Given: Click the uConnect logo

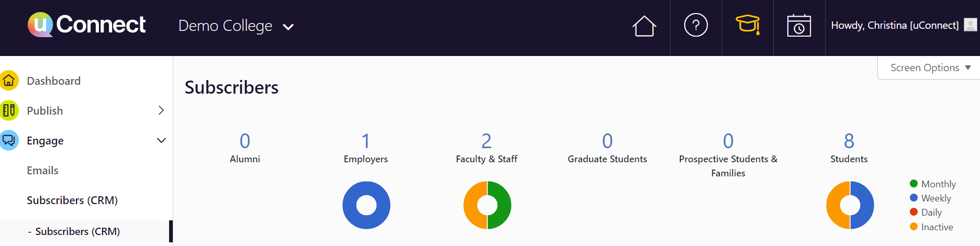Looking at the screenshot, I should click(x=87, y=25).
